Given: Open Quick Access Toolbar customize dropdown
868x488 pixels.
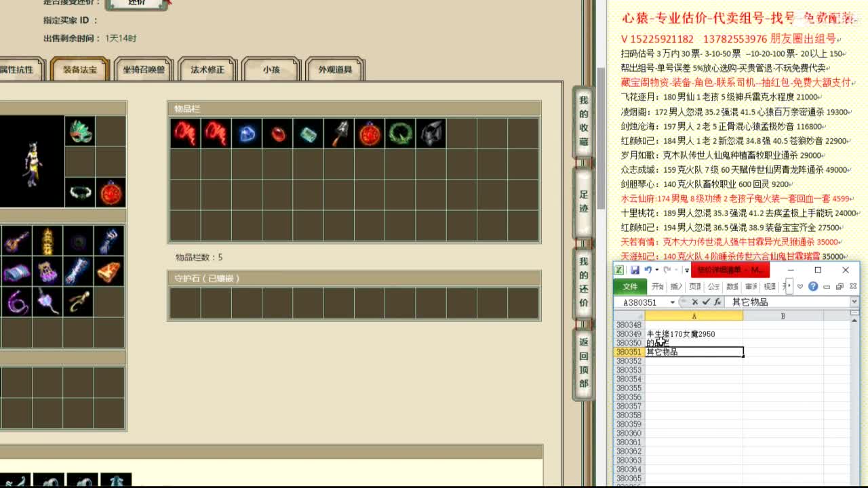Looking at the screenshot, I should click(686, 270).
